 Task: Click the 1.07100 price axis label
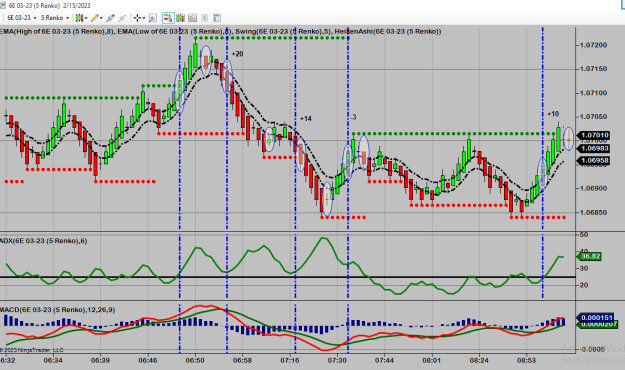(593, 93)
